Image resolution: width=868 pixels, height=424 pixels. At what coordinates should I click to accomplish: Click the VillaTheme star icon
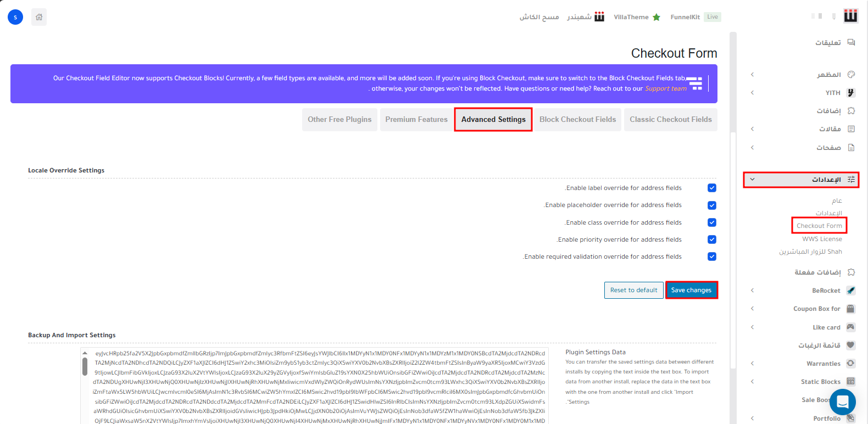(656, 17)
